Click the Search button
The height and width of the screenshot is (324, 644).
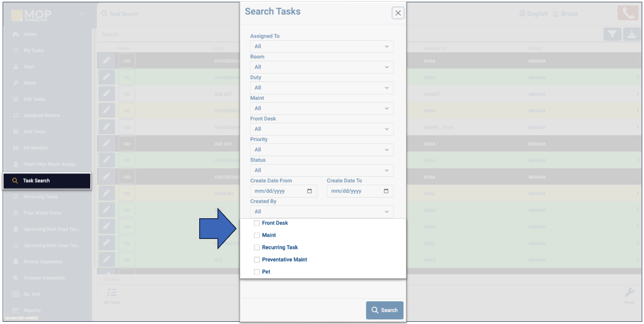[x=384, y=310]
